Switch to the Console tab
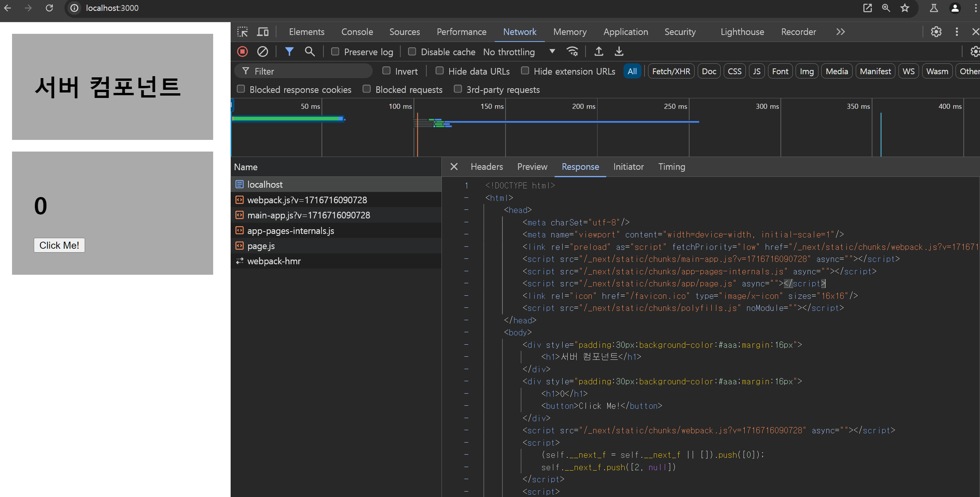 [x=357, y=32]
